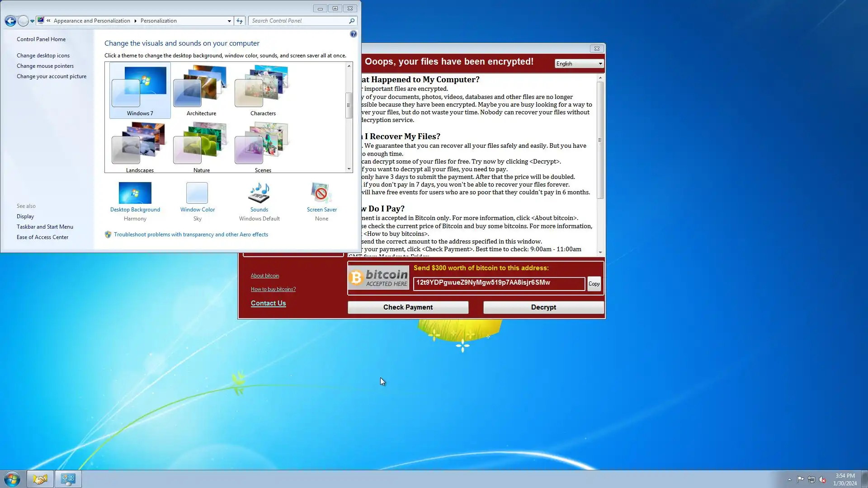The width and height of the screenshot is (868, 488).
Task: Click the Back navigation arrow button
Action: click(10, 21)
